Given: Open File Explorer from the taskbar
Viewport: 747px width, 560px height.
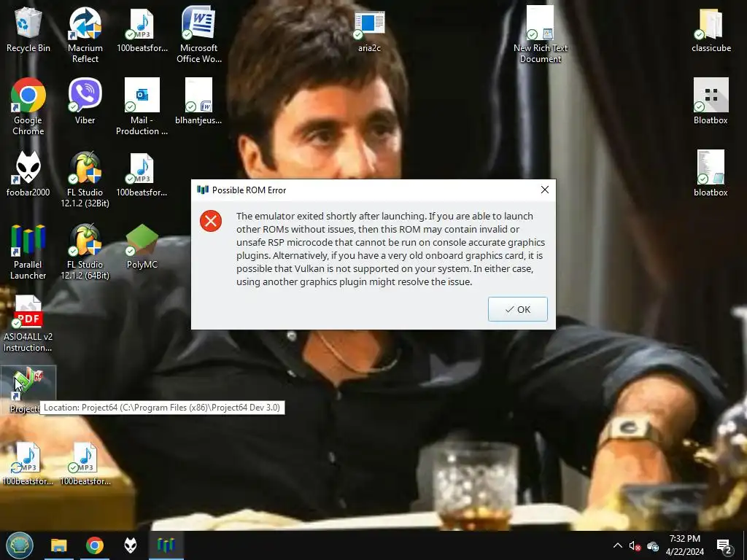Looking at the screenshot, I should point(59,545).
